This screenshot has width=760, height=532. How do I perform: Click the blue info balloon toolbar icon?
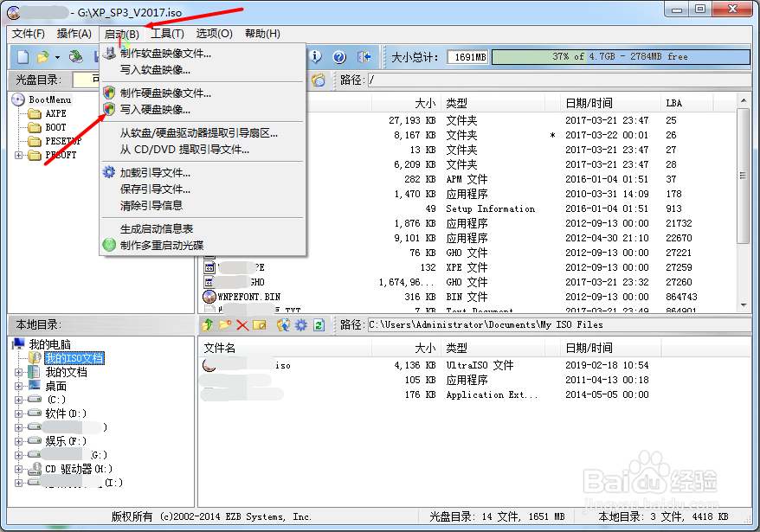click(x=316, y=57)
